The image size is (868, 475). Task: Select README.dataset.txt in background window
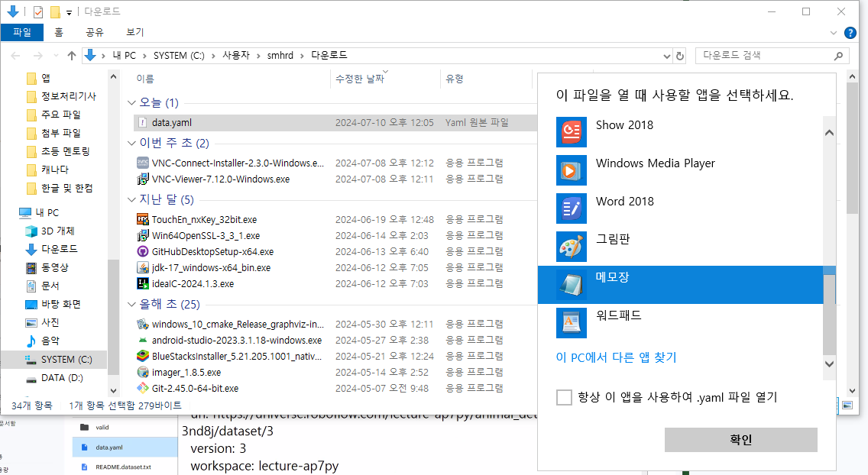point(123,467)
